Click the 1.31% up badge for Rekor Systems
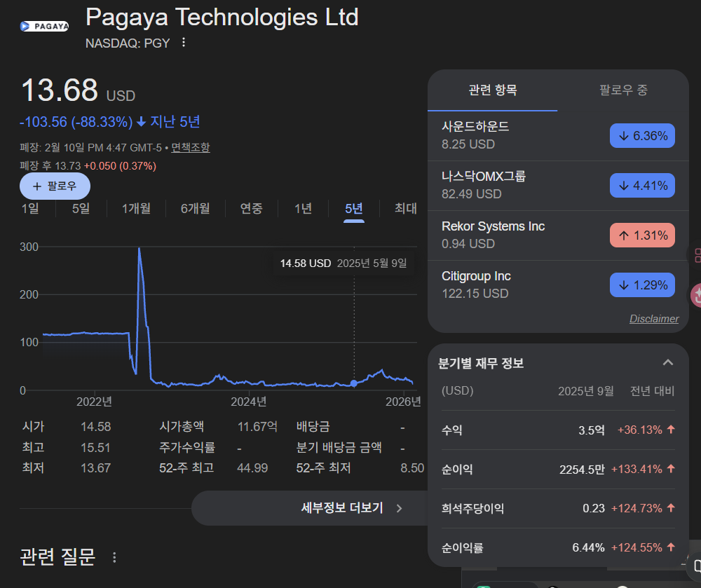 pyautogui.click(x=641, y=235)
